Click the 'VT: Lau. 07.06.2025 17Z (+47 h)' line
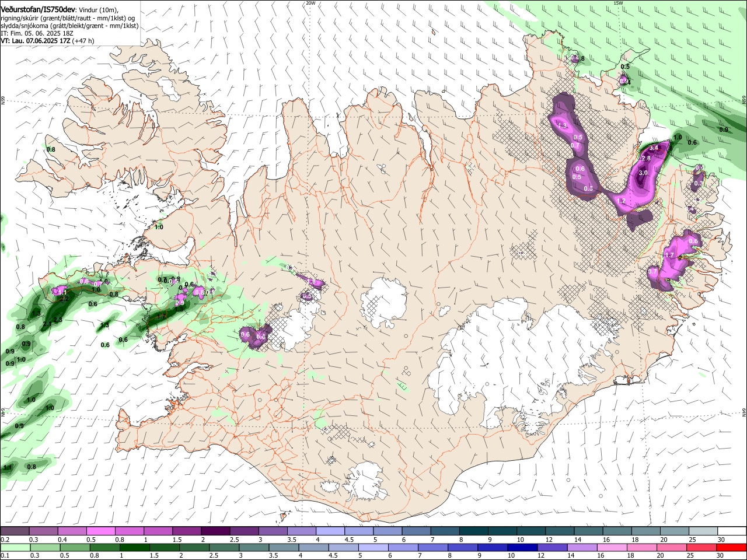 point(48,41)
